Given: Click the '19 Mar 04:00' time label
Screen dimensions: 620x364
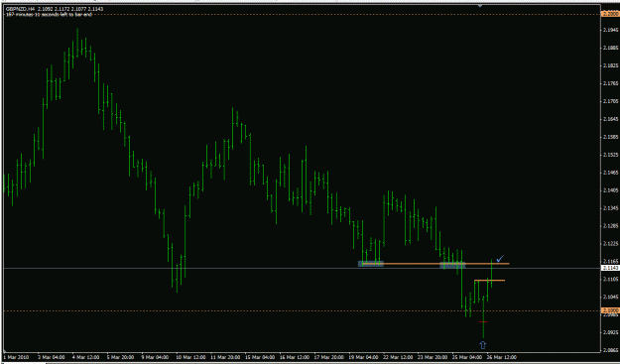Looking at the screenshot, I should (x=363, y=357).
